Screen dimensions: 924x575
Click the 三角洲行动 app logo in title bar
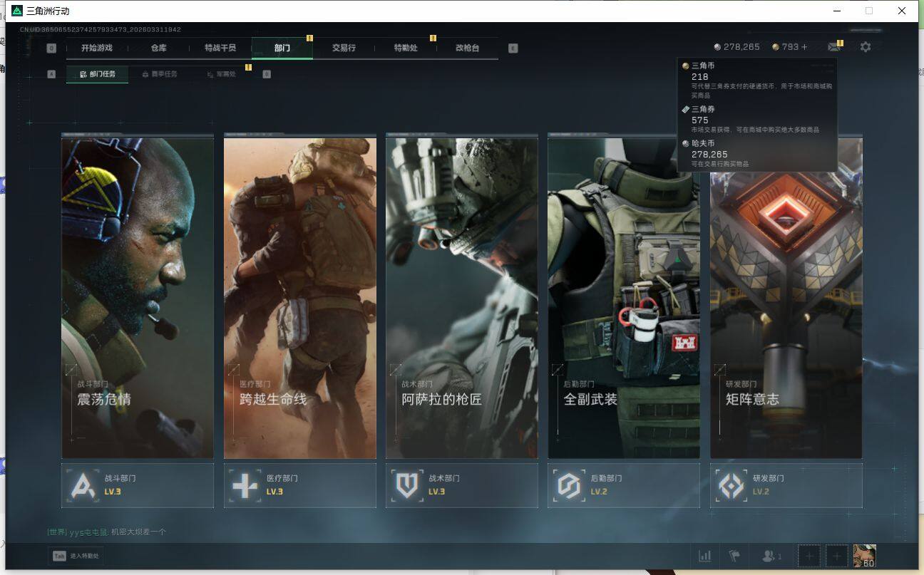(x=17, y=11)
